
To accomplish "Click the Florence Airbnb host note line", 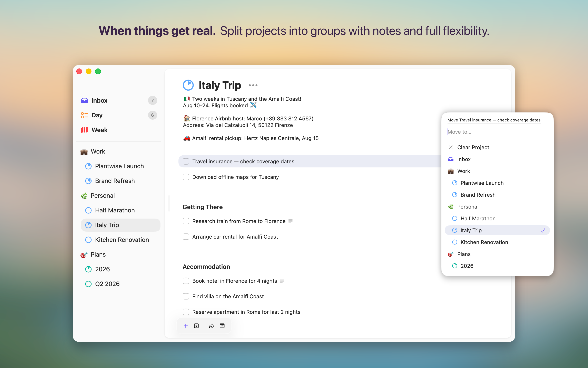I will [x=248, y=119].
